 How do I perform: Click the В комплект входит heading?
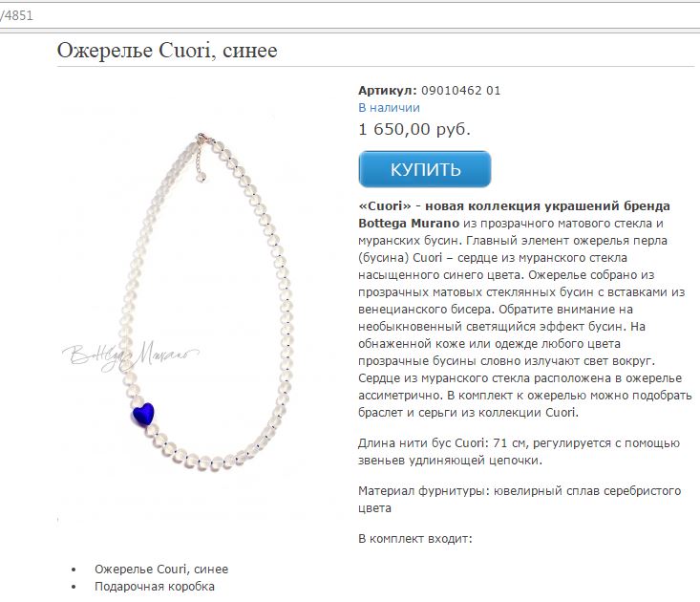tap(414, 539)
